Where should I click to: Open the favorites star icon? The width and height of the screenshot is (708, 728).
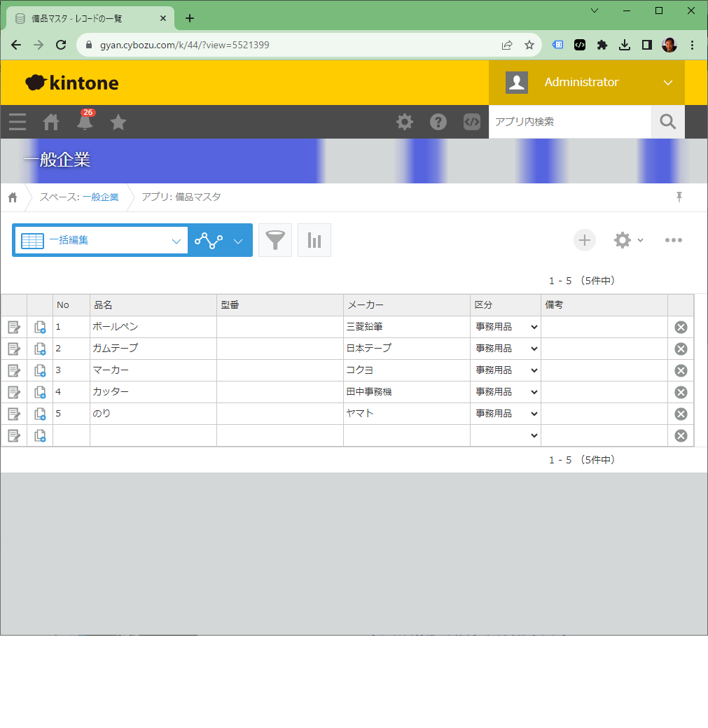[x=118, y=122]
